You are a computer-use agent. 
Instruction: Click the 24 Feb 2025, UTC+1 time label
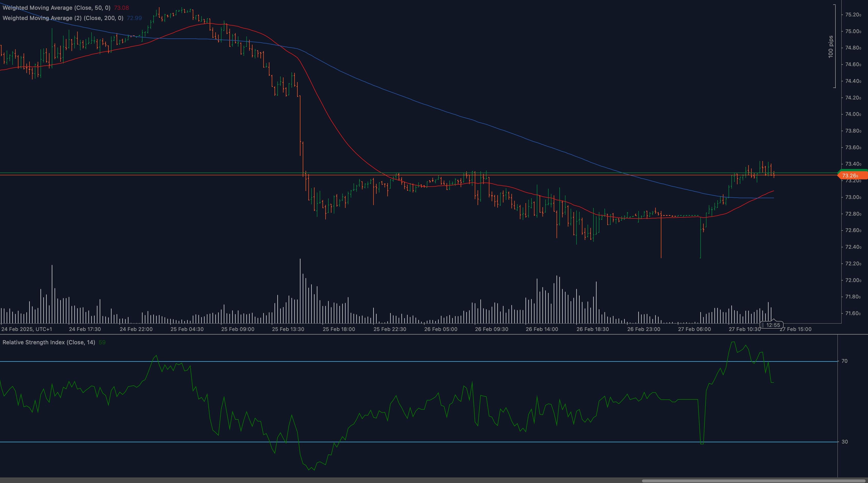pyautogui.click(x=27, y=329)
